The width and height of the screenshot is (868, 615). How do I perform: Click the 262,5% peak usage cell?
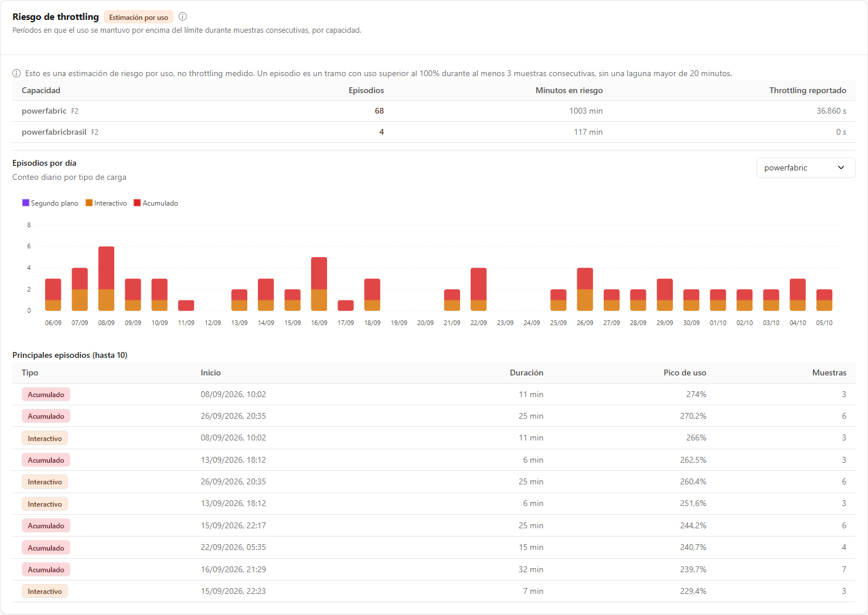click(693, 460)
